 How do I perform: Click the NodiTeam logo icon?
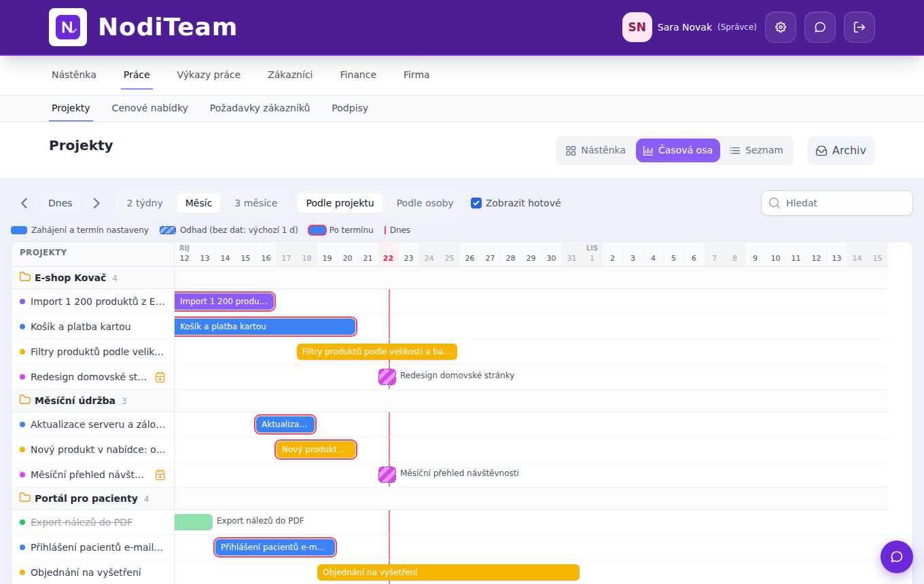[x=68, y=27]
